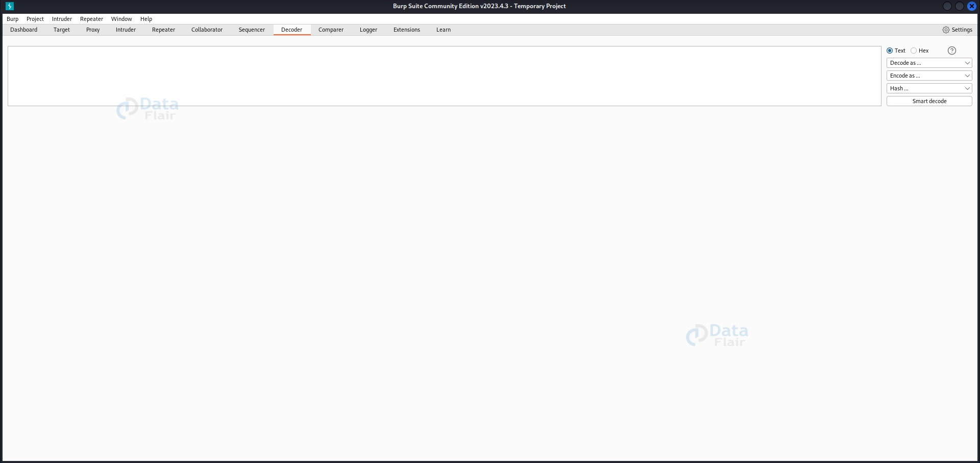The height and width of the screenshot is (463, 980).
Task: Open the Repeater menu in the menu bar
Action: tap(91, 19)
